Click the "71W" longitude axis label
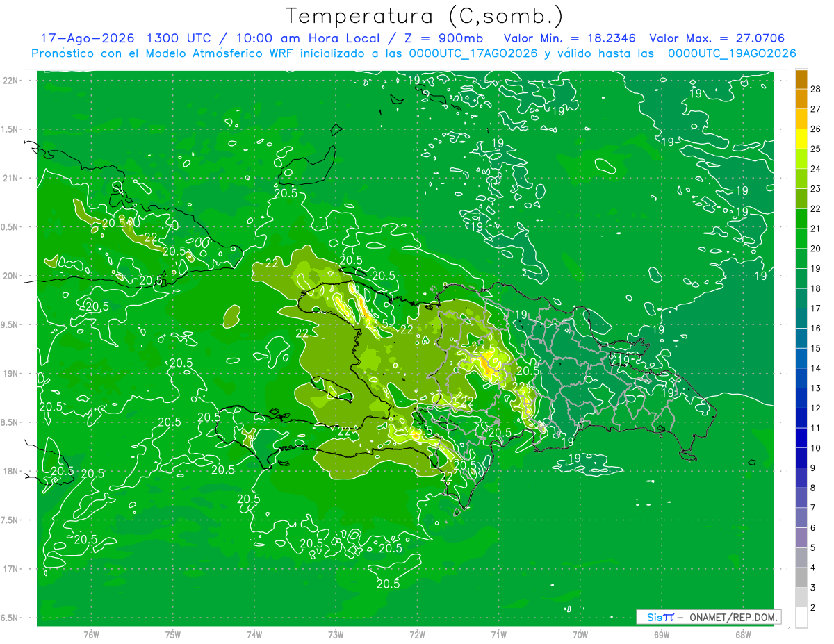Viewport: 834px width, 644px height. [x=499, y=634]
